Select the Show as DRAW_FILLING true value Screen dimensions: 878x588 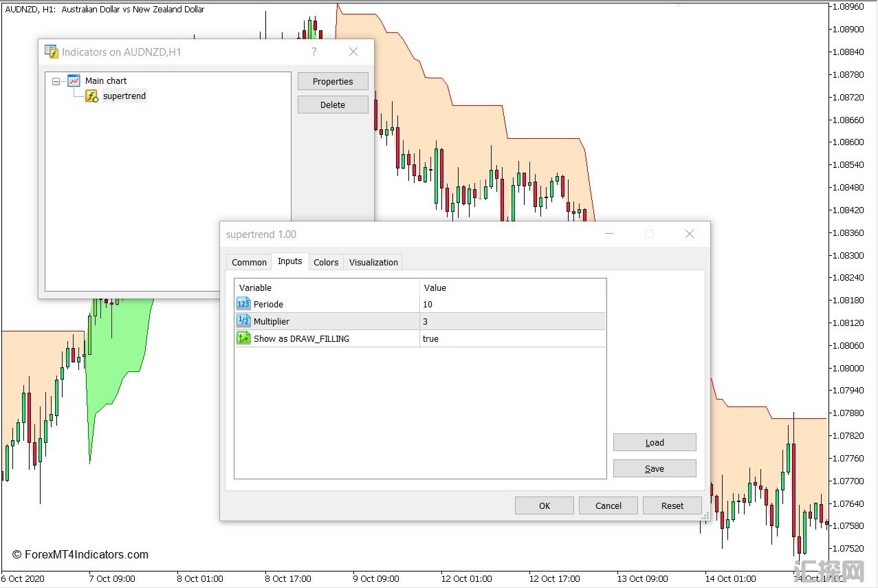pyautogui.click(x=512, y=338)
